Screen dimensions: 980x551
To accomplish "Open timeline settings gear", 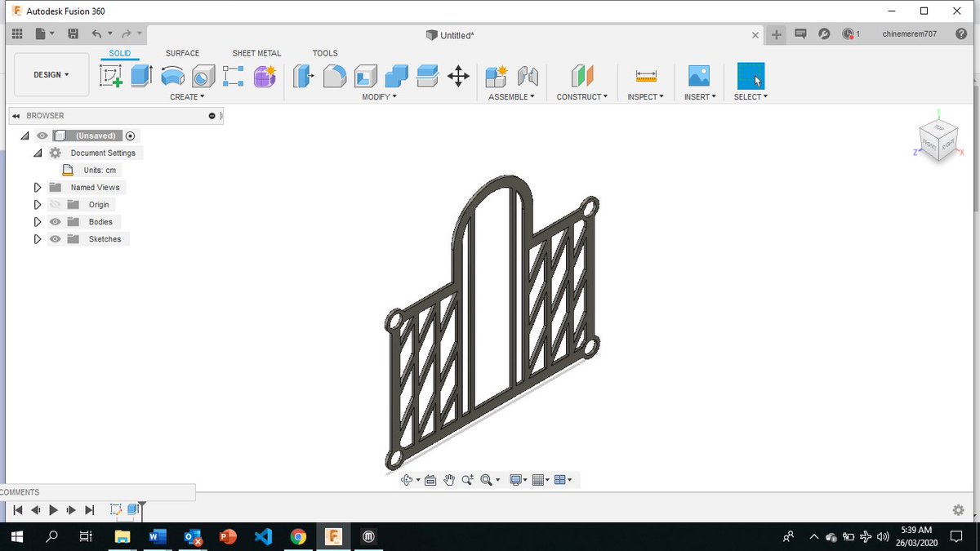I will [x=958, y=509].
